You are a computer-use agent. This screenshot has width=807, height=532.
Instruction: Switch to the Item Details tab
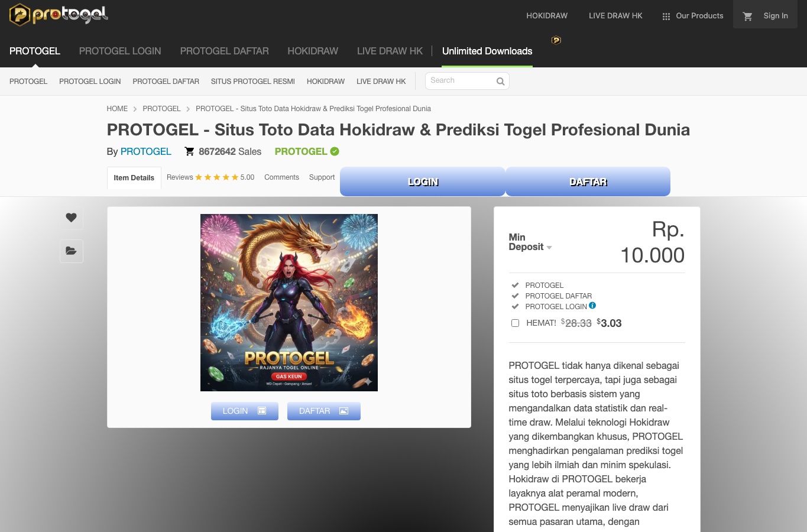tap(134, 178)
